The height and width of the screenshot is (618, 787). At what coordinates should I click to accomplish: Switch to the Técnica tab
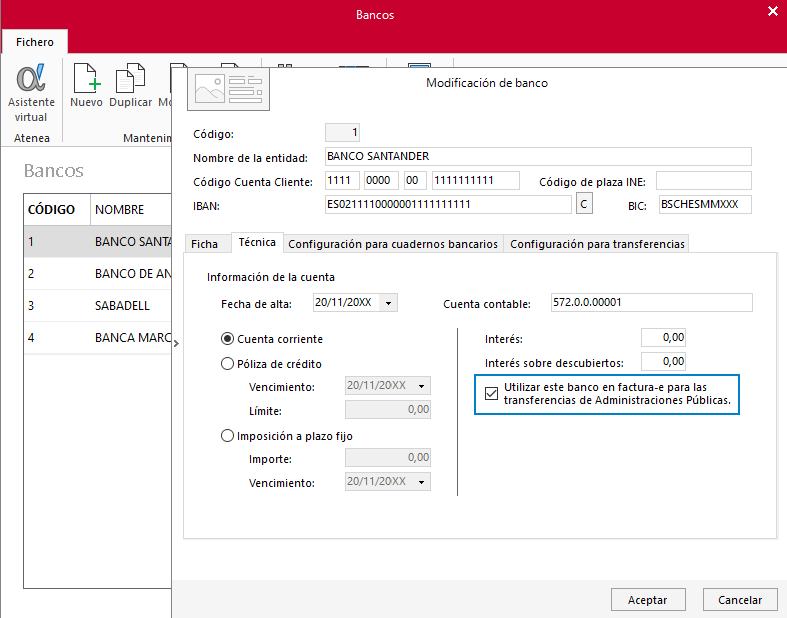(x=257, y=242)
